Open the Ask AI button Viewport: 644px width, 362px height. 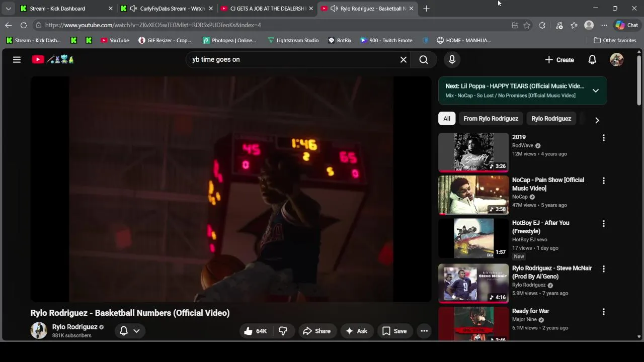point(357,331)
